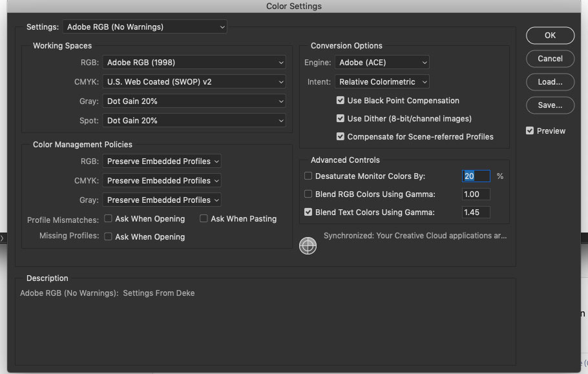The height and width of the screenshot is (374, 588).
Task: Enable Desaturate Monitor Colors By checkbox
Action: tap(308, 176)
